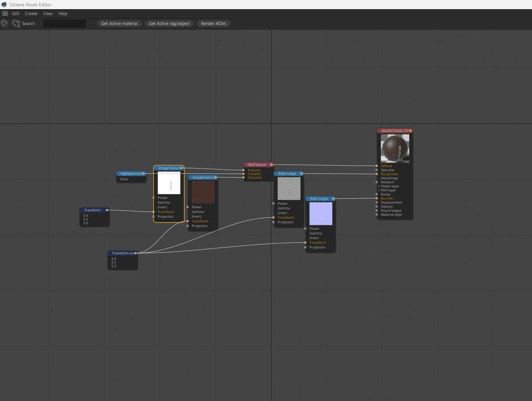Open the Create menu
Image resolution: width=532 pixels, height=401 pixels.
pos(31,14)
